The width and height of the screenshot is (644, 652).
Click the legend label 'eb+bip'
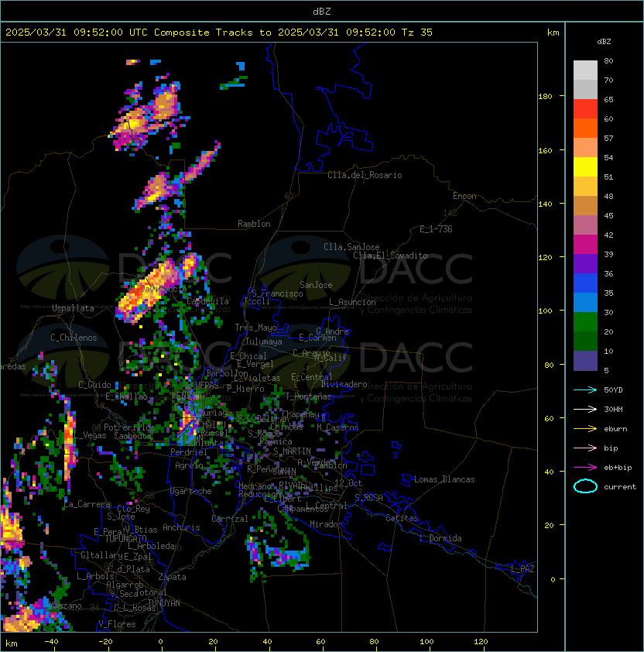tap(618, 468)
